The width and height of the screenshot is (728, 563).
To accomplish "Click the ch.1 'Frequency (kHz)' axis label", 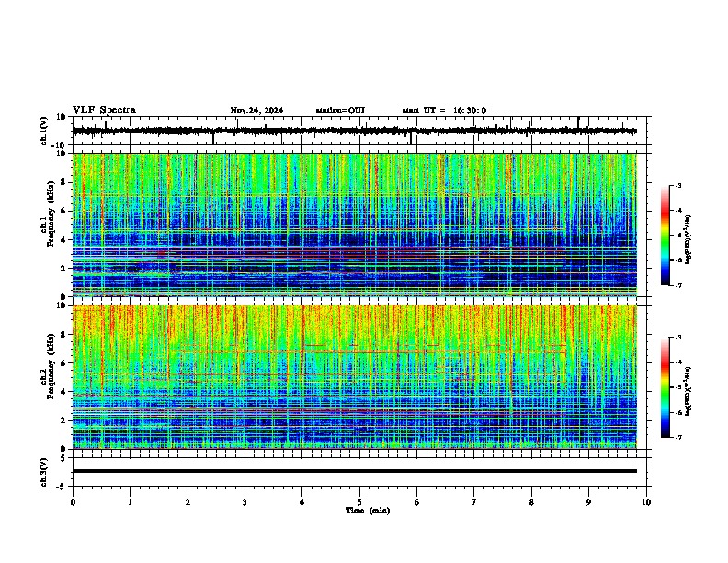I will (51, 214).
